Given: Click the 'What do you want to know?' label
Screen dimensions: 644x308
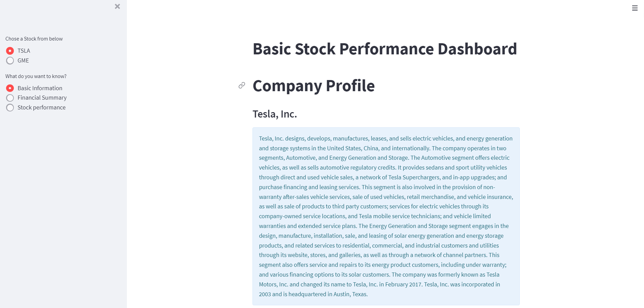Looking at the screenshot, I should 36,76.
